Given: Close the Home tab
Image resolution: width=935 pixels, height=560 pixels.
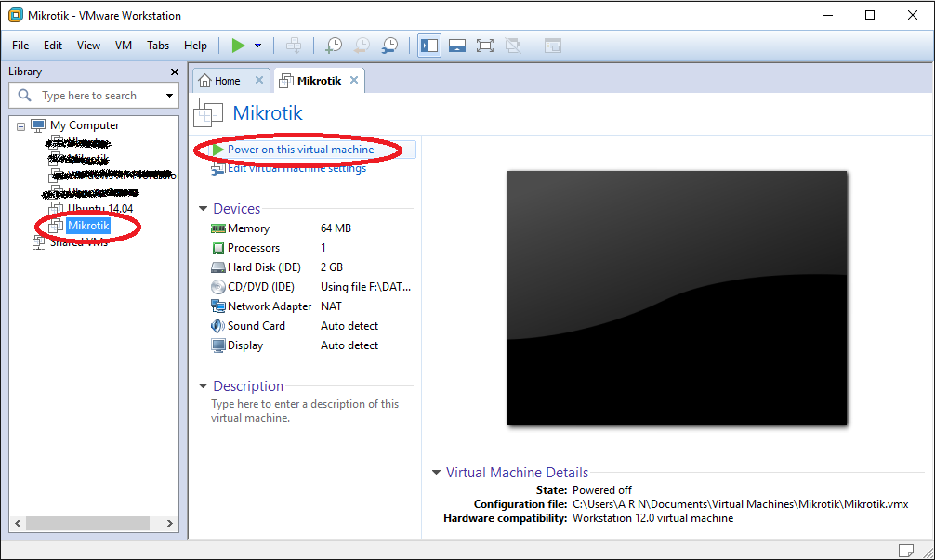Looking at the screenshot, I should pos(258,80).
